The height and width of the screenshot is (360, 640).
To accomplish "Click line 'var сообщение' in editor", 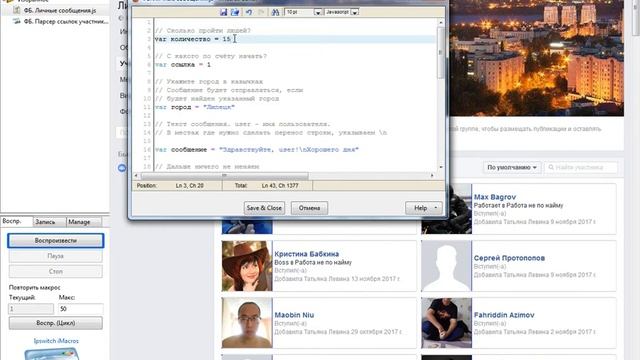I will (x=256, y=149).
